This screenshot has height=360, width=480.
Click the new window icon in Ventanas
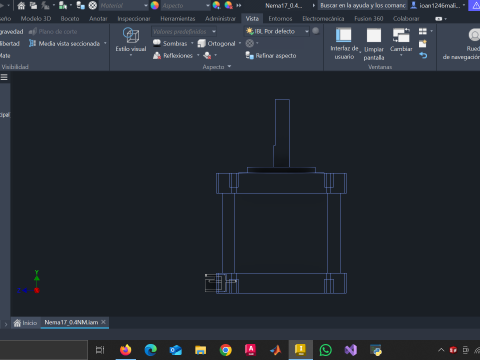pyautogui.click(x=423, y=44)
